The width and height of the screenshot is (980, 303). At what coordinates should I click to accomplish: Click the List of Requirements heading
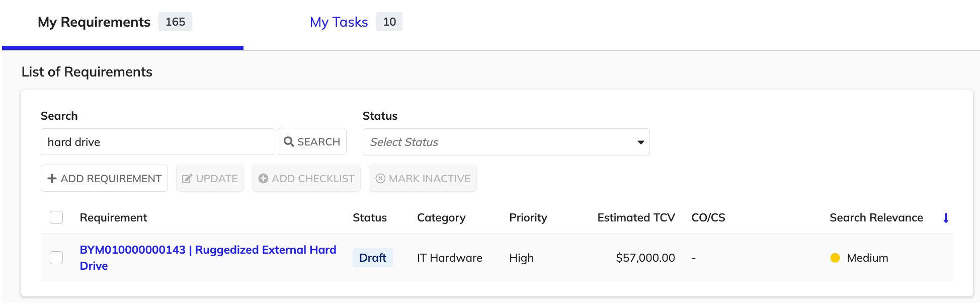coord(87,72)
